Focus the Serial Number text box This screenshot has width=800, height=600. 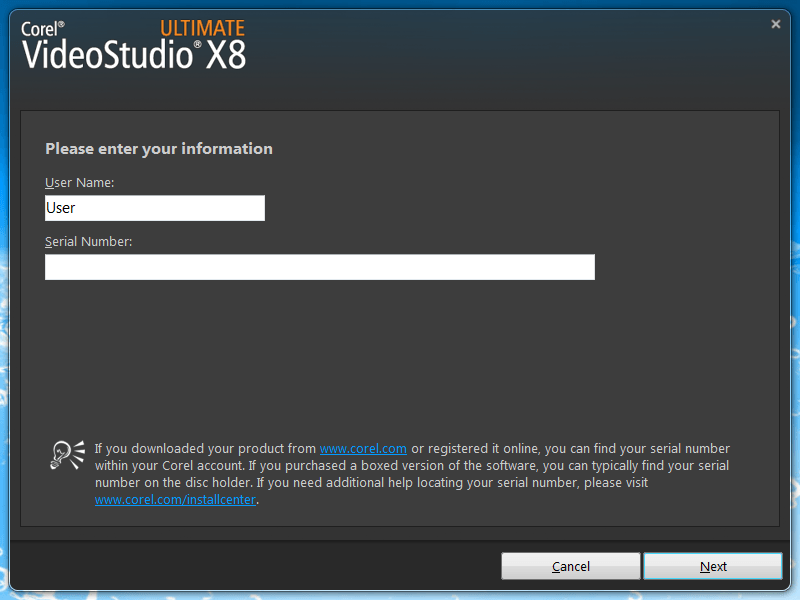point(320,267)
